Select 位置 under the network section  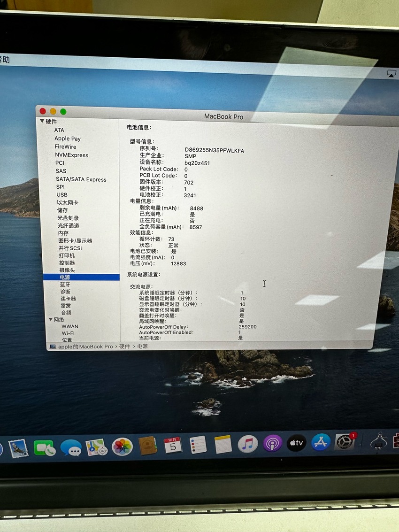67,339
